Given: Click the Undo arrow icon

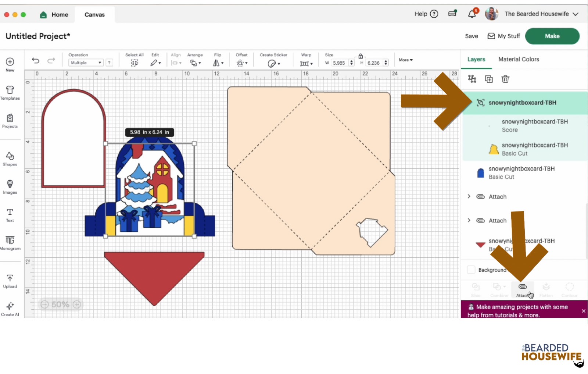Looking at the screenshot, I should tap(36, 61).
